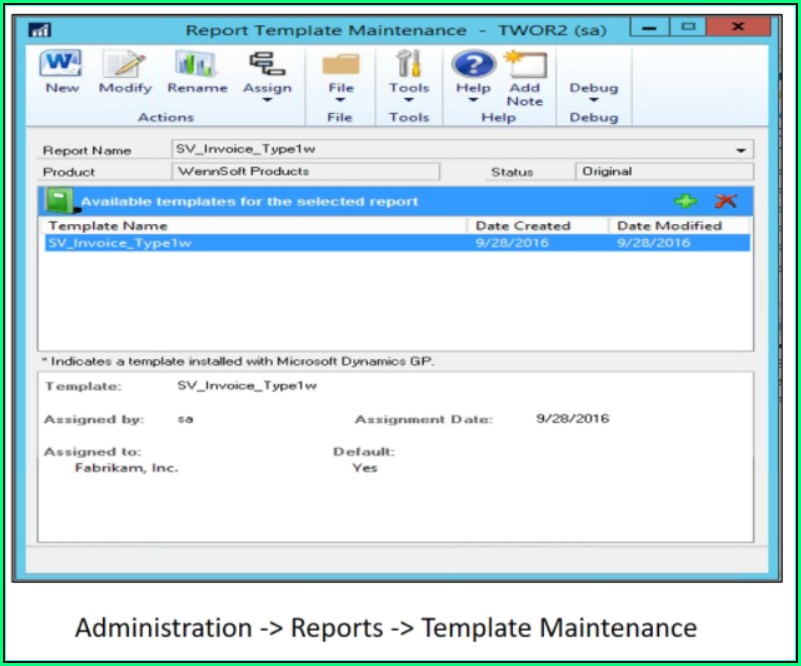Sort by Template Name column header
The image size is (801, 666).
(x=252, y=226)
